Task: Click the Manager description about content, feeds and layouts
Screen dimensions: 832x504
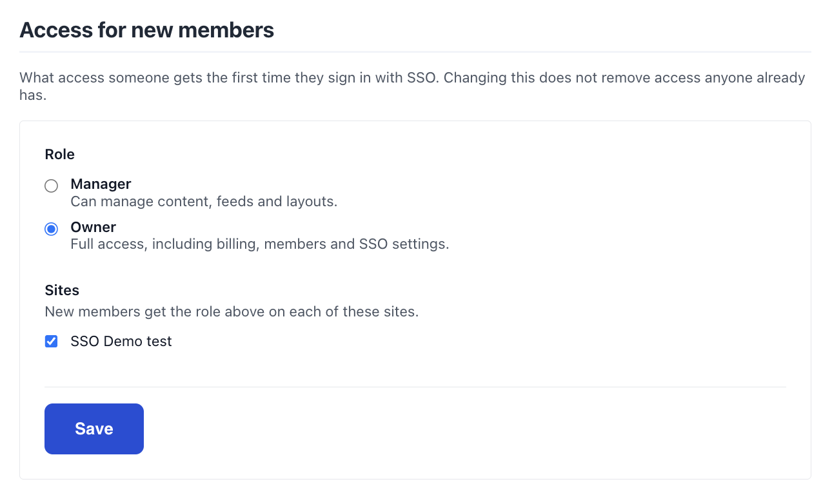Action: pyautogui.click(x=204, y=202)
